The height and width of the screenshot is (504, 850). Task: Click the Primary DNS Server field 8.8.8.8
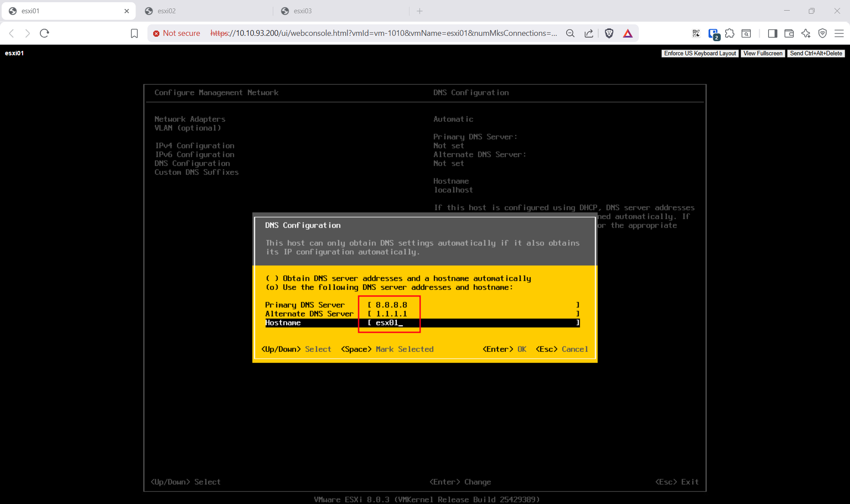tap(473, 305)
